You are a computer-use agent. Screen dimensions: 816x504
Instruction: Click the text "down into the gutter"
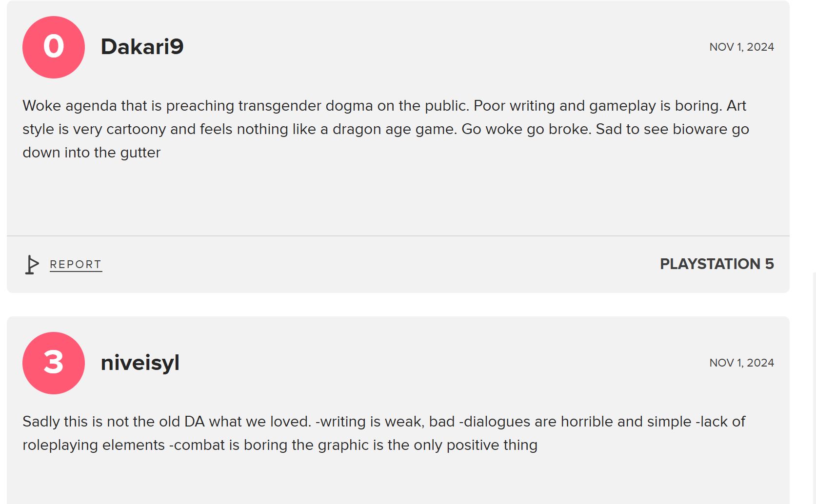91,153
